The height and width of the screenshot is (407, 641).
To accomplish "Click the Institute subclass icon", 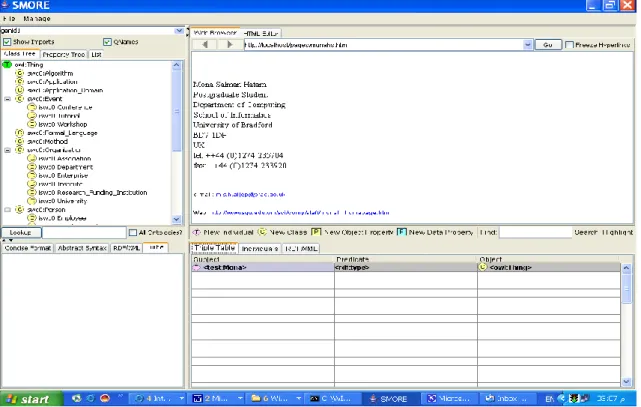I will 32,184.
